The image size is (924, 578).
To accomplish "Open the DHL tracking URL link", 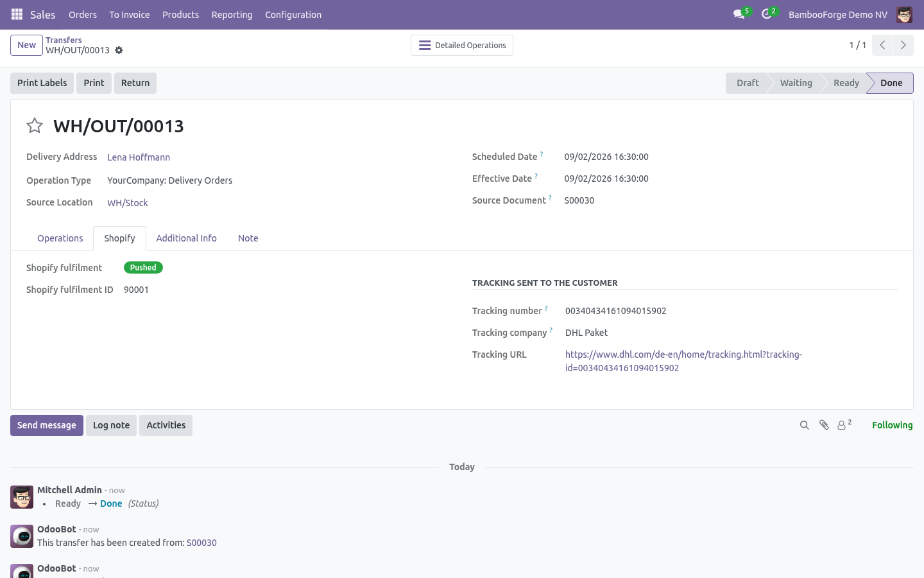I will [683, 361].
